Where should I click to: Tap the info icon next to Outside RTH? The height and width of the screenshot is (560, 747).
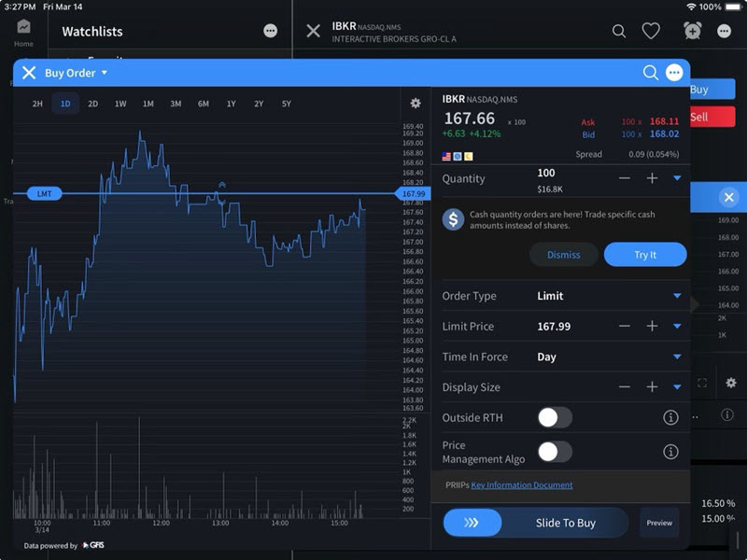[x=670, y=418]
